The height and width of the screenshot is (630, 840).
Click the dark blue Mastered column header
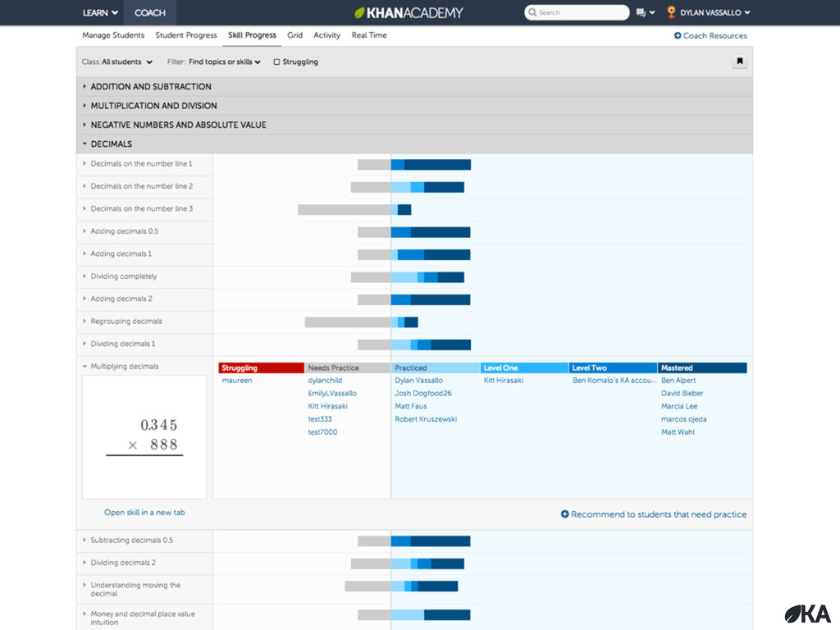click(x=702, y=368)
